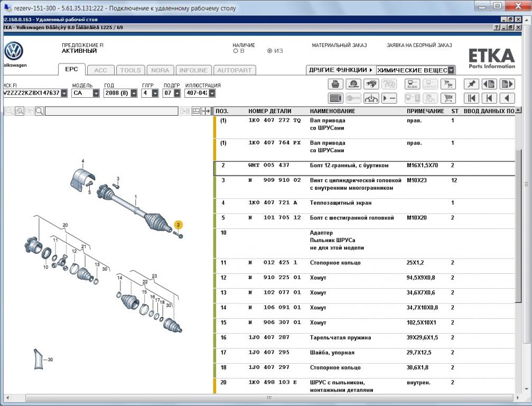Open the ПОДГР dropdown showing 07
Viewport: 532px width, 406px height.
pos(177,93)
